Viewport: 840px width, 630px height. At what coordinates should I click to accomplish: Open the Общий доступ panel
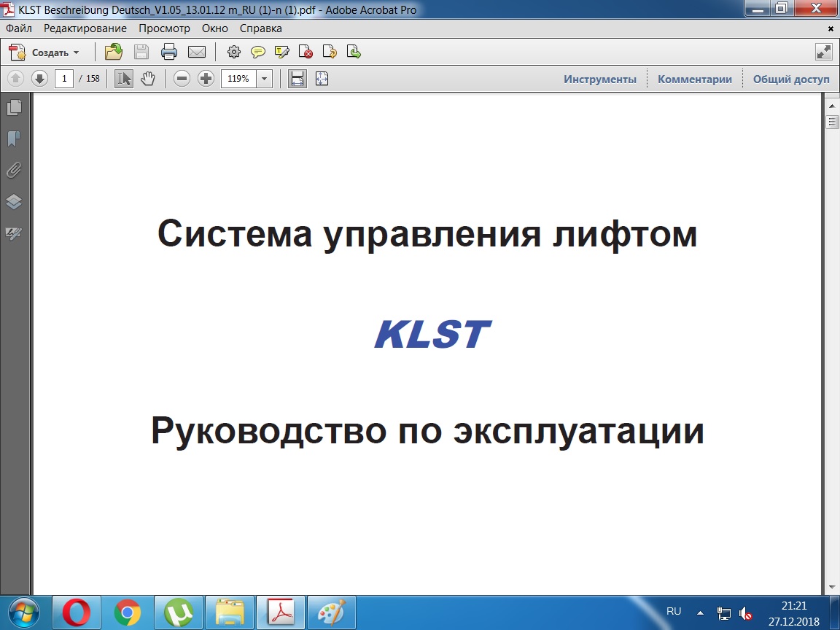[x=791, y=79]
